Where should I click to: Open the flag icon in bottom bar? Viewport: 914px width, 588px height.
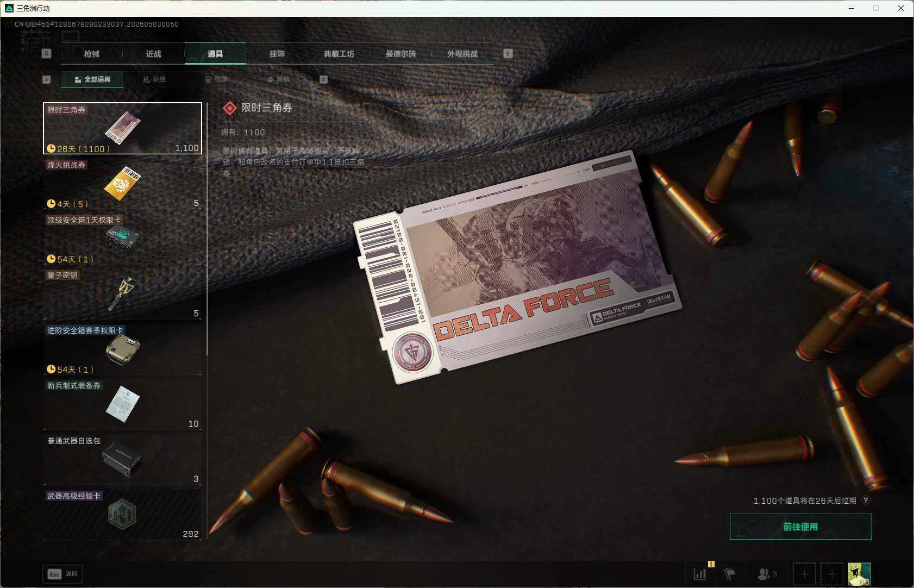[730, 574]
